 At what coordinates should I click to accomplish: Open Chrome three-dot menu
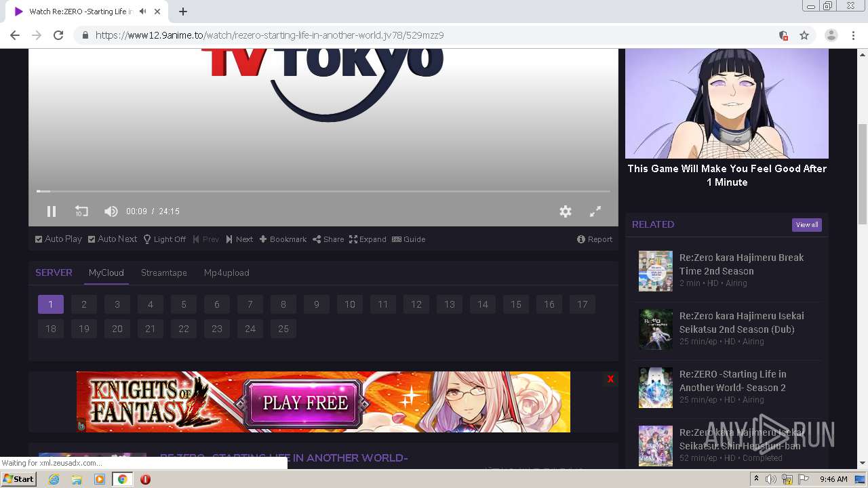[854, 35]
